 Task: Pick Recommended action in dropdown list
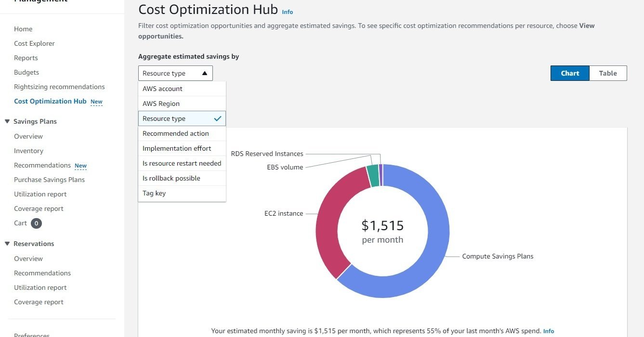point(182,133)
